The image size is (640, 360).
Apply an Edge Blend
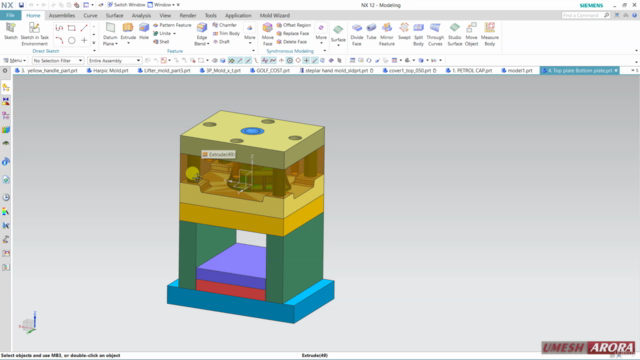pos(202,34)
